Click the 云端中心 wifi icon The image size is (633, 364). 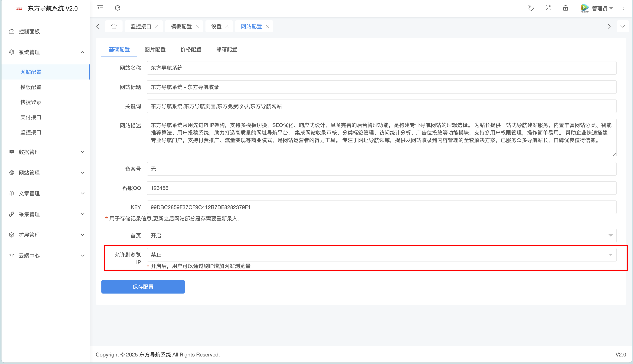[12, 255]
